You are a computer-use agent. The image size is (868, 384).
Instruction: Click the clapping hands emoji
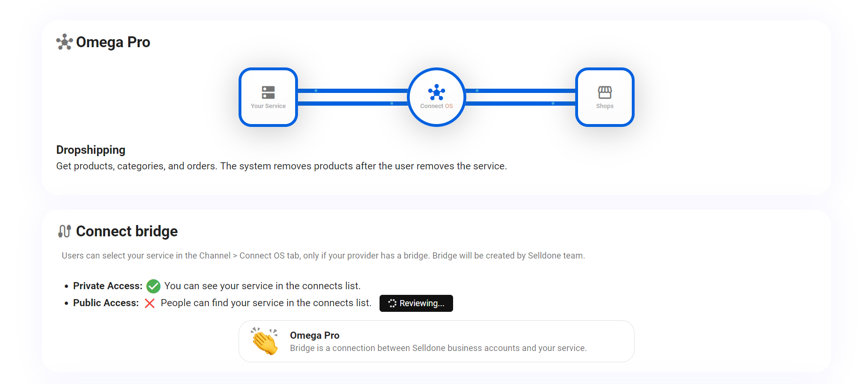pos(265,341)
